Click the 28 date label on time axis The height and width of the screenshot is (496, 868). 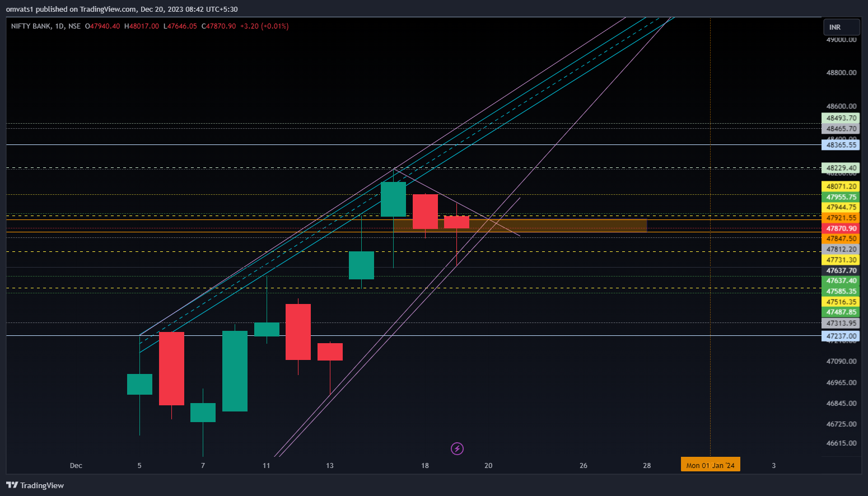coord(647,466)
